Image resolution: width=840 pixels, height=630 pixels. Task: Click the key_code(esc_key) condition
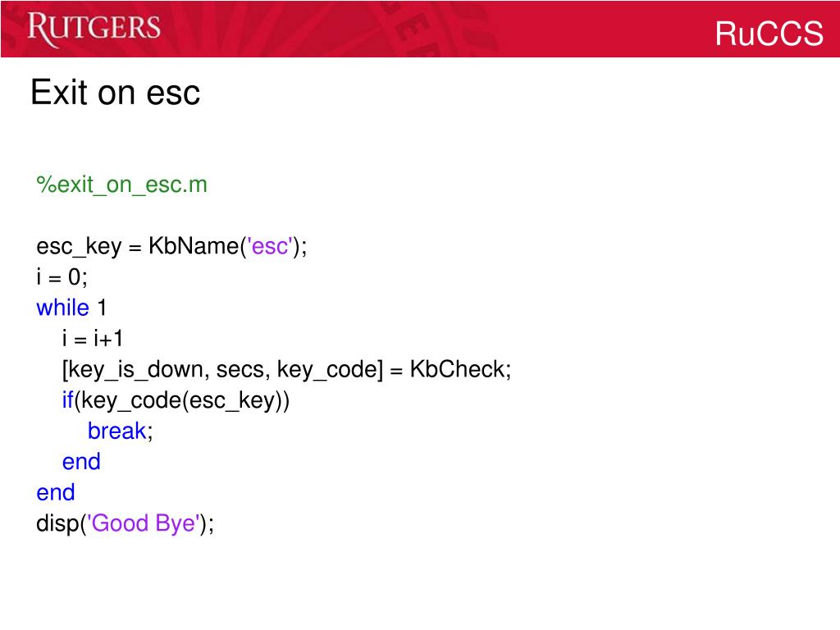point(181,400)
